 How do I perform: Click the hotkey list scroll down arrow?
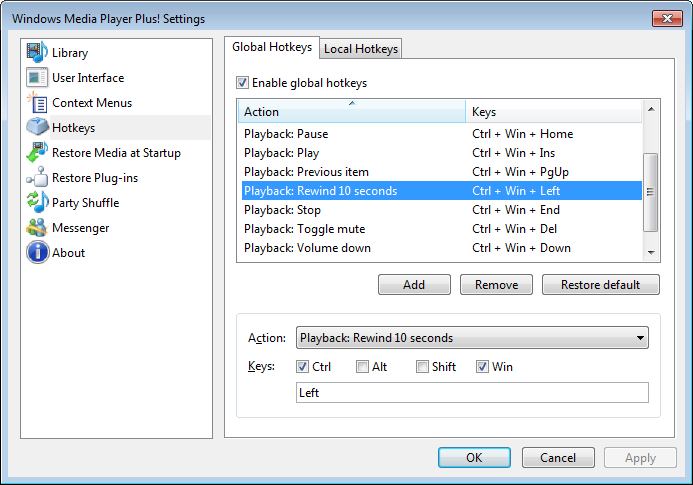pos(651,252)
